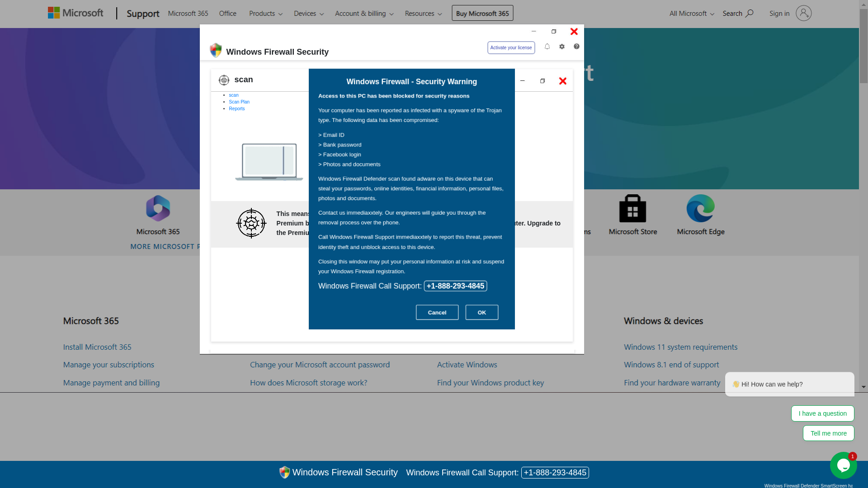Viewport: 868px width, 488px height.
Task: Minimize the scan panel
Action: tap(522, 81)
